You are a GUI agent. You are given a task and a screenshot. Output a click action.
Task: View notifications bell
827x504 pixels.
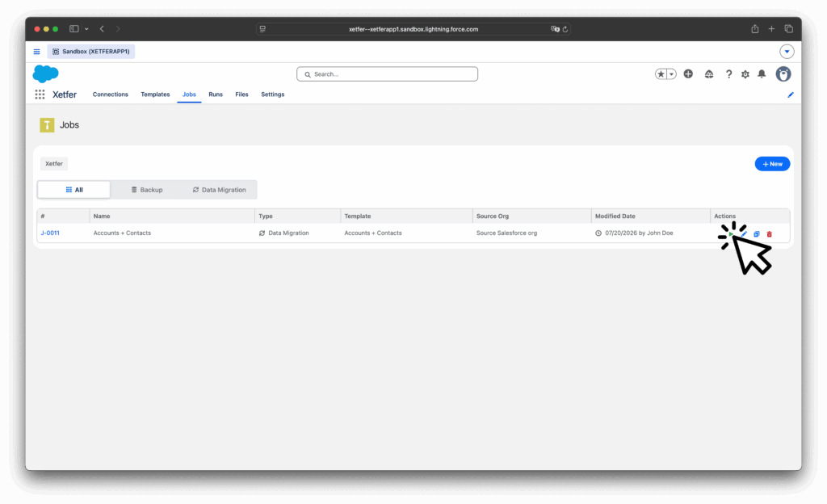tap(762, 74)
